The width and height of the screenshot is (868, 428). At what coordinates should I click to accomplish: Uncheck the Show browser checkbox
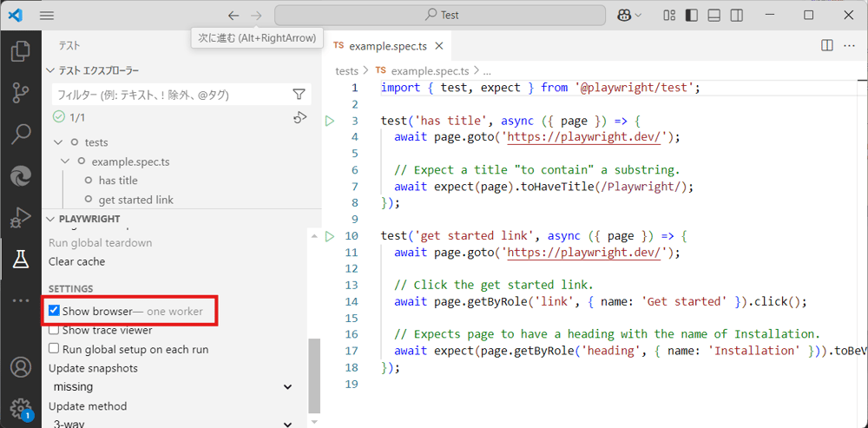(x=54, y=311)
